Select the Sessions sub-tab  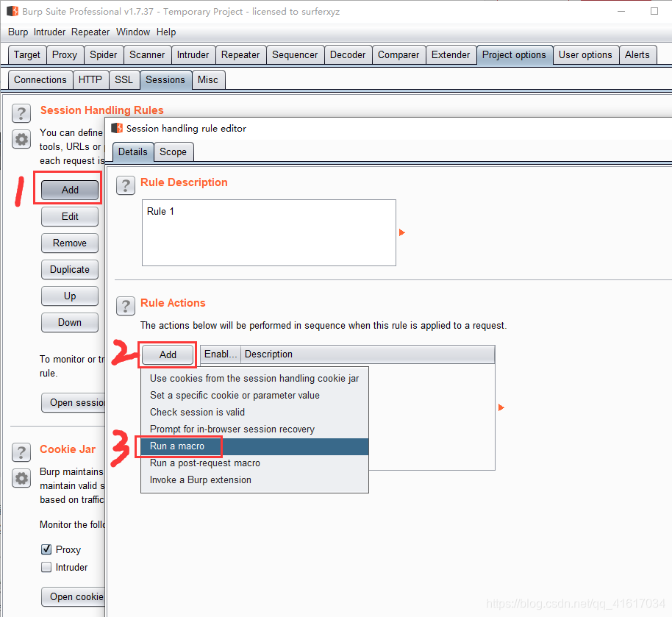coord(165,79)
